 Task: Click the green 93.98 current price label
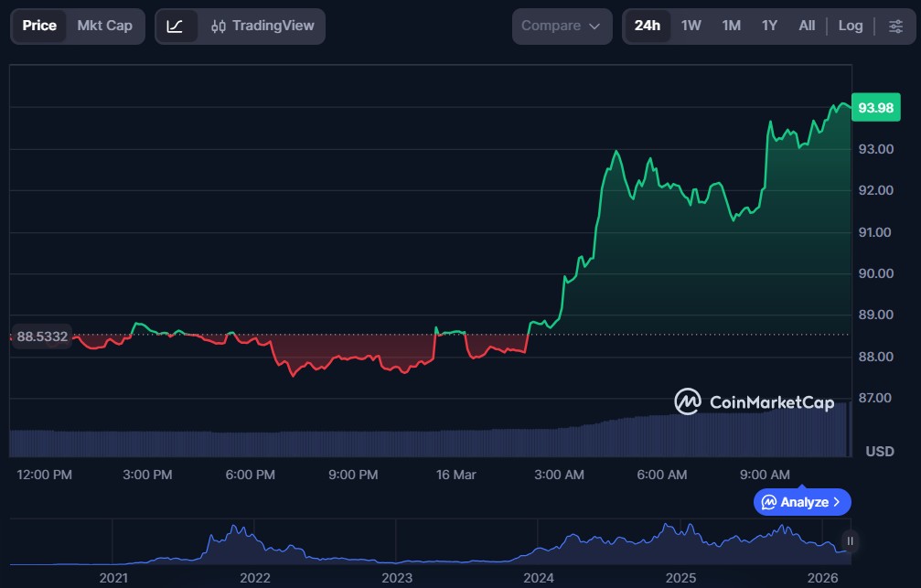875,108
